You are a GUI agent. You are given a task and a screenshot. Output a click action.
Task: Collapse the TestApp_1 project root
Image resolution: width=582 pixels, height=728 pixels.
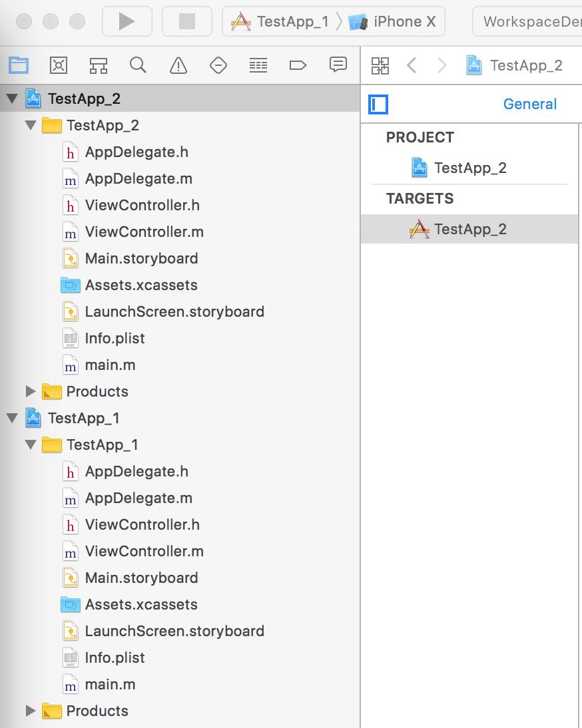(x=13, y=419)
